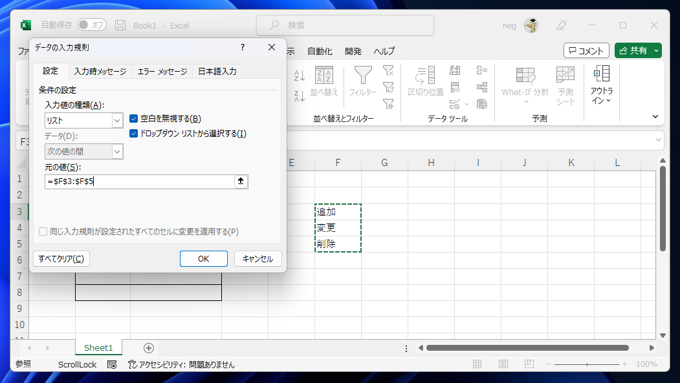Open 開発 ribbon tab
This screenshot has height=383, width=680.
(x=353, y=51)
